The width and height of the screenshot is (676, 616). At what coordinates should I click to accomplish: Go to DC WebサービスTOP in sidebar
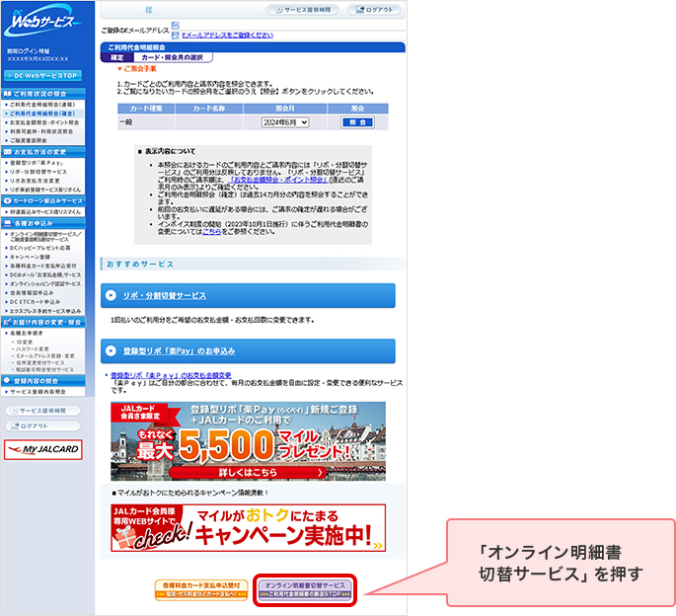(42, 75)
